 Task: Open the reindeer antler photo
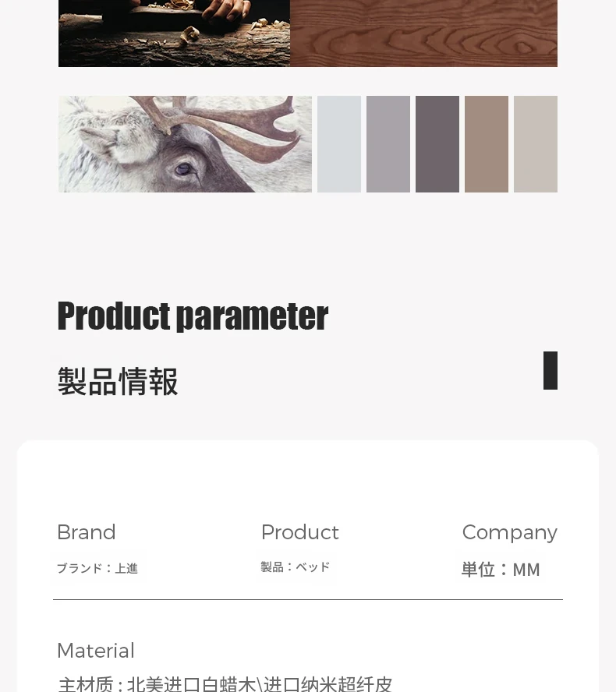(x=185, y=144)
